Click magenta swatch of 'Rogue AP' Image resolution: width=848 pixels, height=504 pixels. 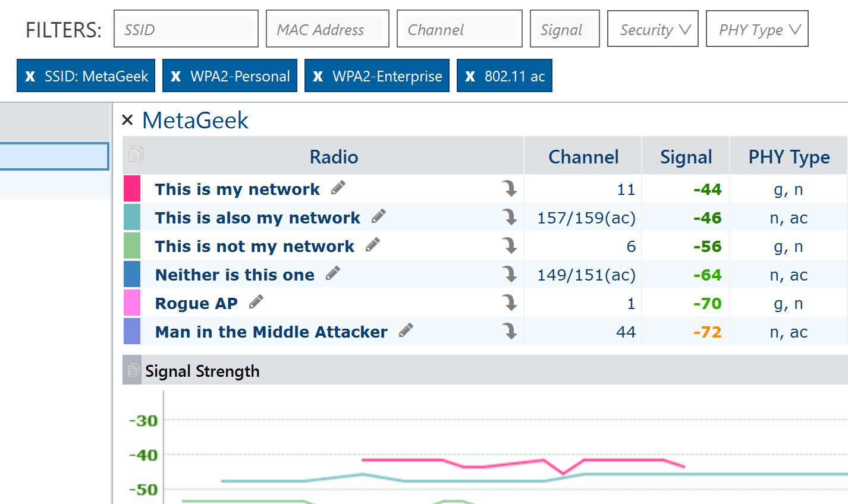(132, 303)
